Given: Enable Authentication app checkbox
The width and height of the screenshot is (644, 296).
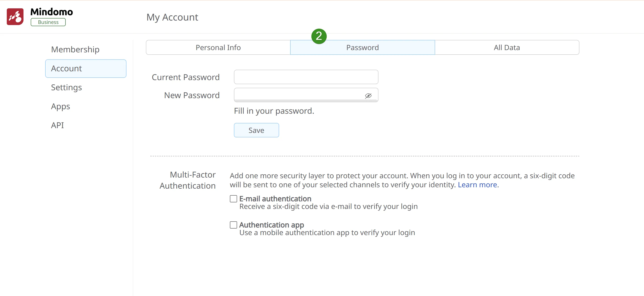Looking at the screenshot, I should pos(233,225).
